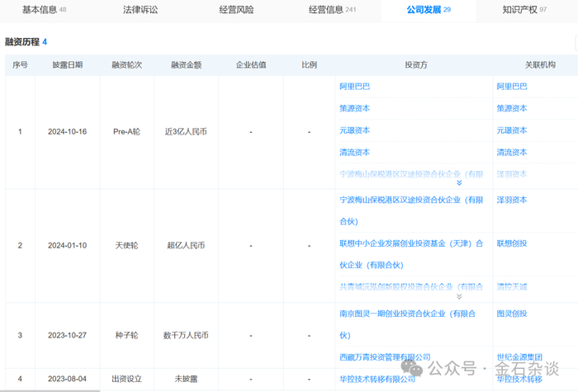Open the 西藏万青投资管理有限公司 link
This screenshot has width=578, height=392.
[x=386, y=357]
